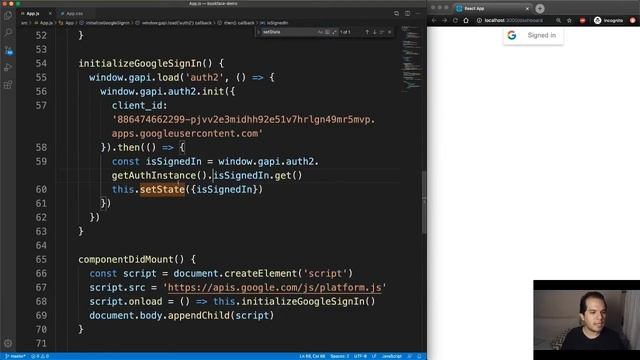Click the webcam video thumbnail
This screenshot has height=360, width=640.
[x=587, y=320]
